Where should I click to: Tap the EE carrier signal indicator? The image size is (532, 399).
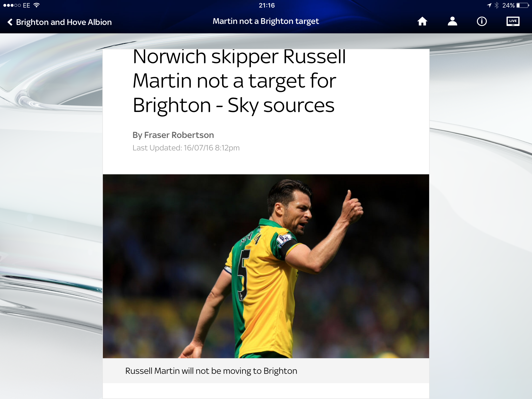click(x=17, y=5)
